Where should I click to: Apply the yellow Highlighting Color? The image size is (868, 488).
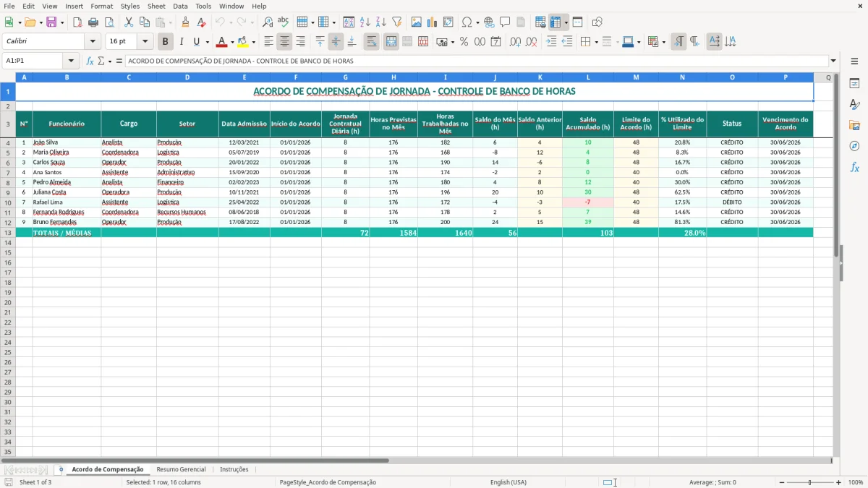point(242,42)
